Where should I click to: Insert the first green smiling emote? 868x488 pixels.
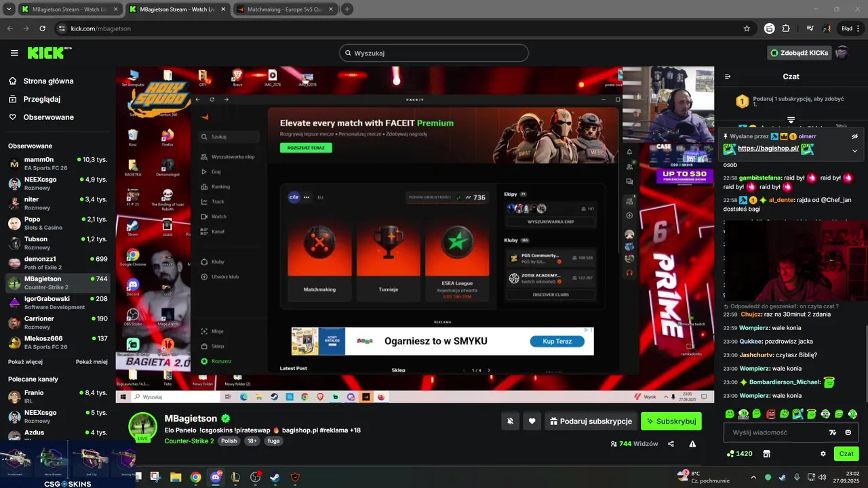pyautogui.click(x=730, y=413)
